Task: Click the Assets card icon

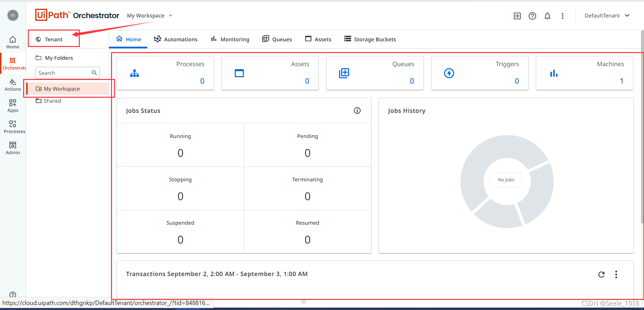Action: tap(239, 73)
